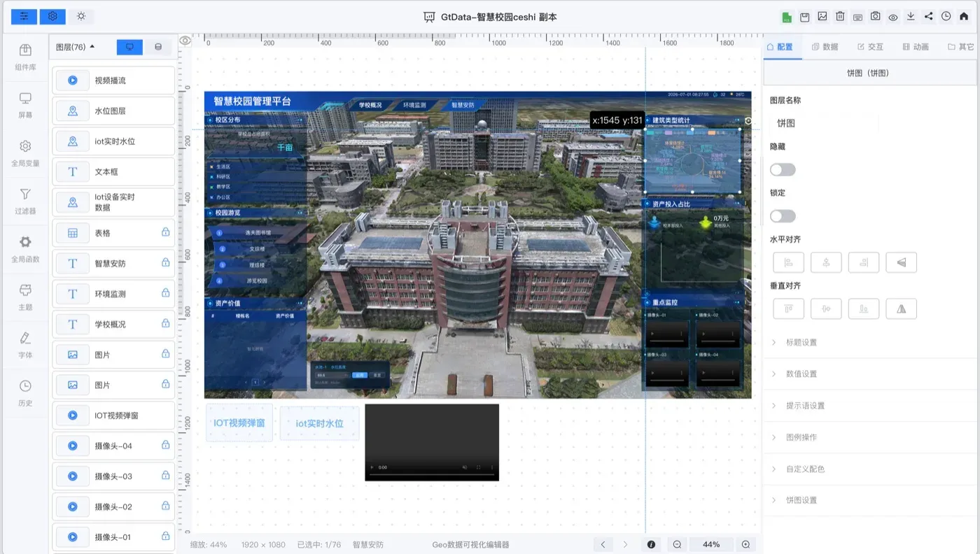Toggle the sun brightness theme icon
Image resolution: width=980 pixels, height=554 pixels.
click(81, 17)
